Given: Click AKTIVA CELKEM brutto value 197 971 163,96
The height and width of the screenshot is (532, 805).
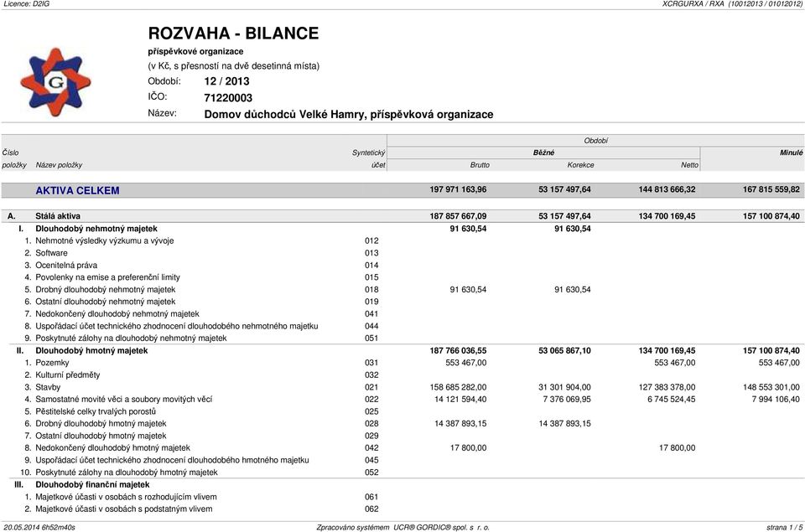Looking at the screenshot, I should tap(458, 189).
